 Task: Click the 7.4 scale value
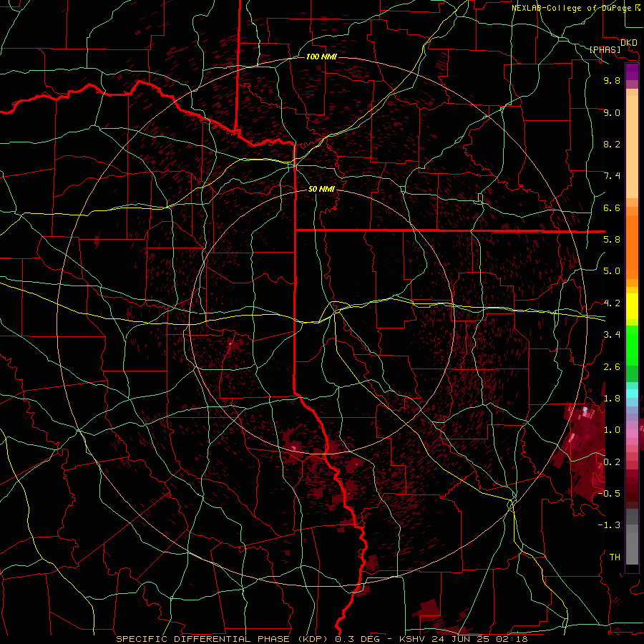tap(612, 176)
